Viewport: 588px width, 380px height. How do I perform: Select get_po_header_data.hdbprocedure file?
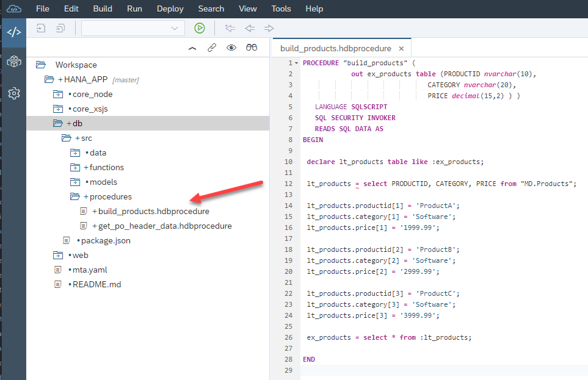tap(165, 226)
